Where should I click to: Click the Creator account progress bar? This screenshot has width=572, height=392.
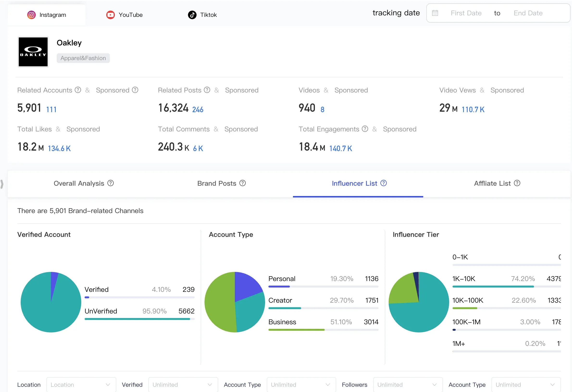[323, 308]
